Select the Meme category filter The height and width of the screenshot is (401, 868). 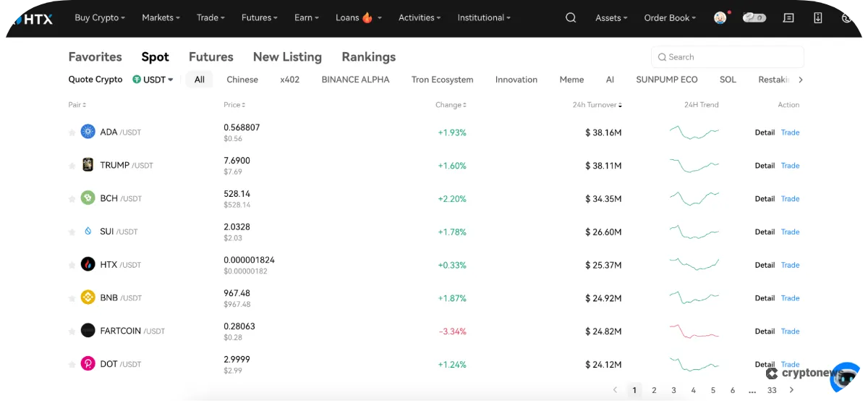point(571,80)
